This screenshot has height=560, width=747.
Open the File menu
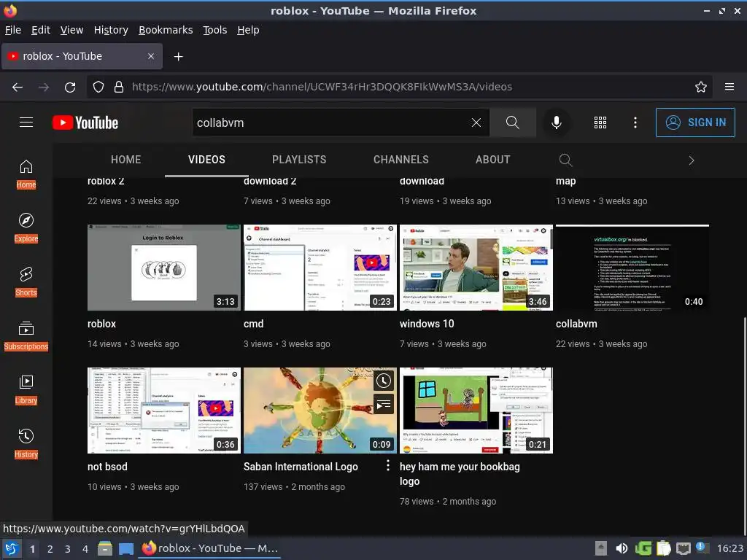tap(13, 30)
